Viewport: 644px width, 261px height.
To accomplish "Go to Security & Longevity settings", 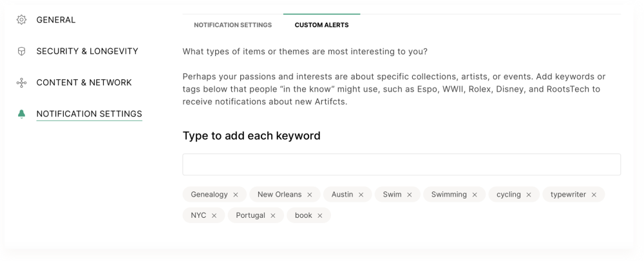I will coord(87,51).
